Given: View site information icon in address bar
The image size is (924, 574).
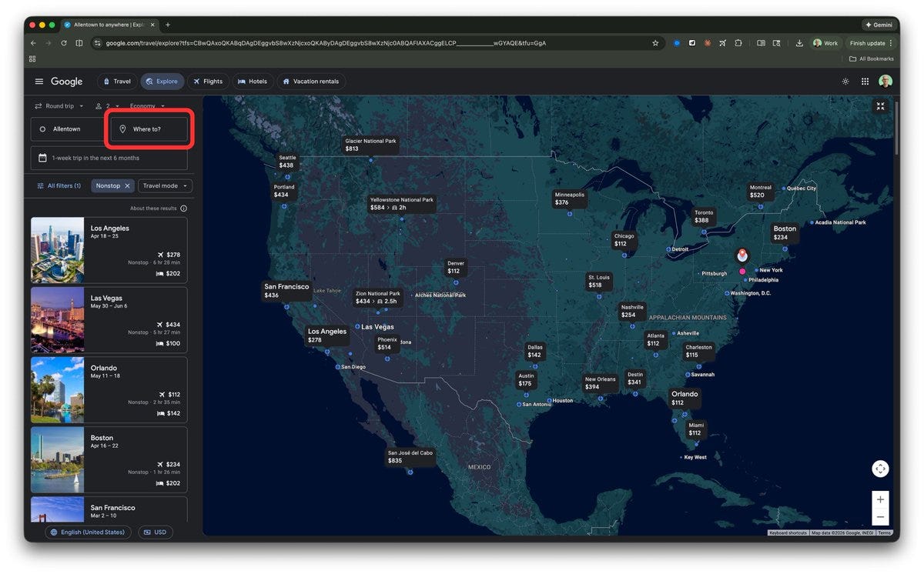Looking at the screenshot, I should 98,43.
